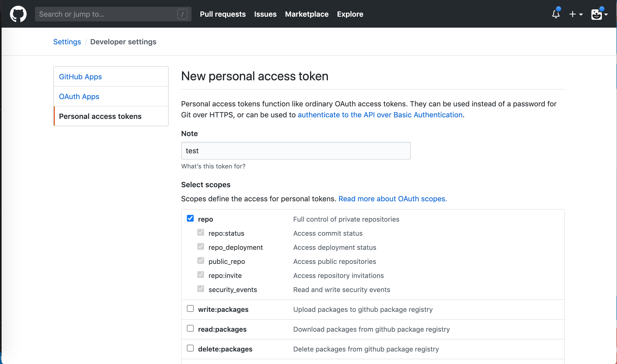Expand the create-new dropdown arrow
The image size is (617, 364).
581,15
